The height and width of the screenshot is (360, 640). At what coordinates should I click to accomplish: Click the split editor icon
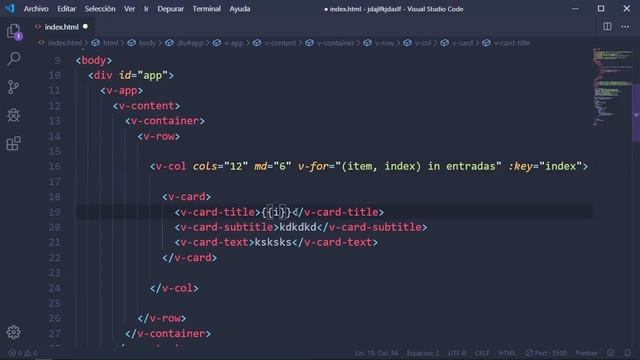tap(607, 27)
